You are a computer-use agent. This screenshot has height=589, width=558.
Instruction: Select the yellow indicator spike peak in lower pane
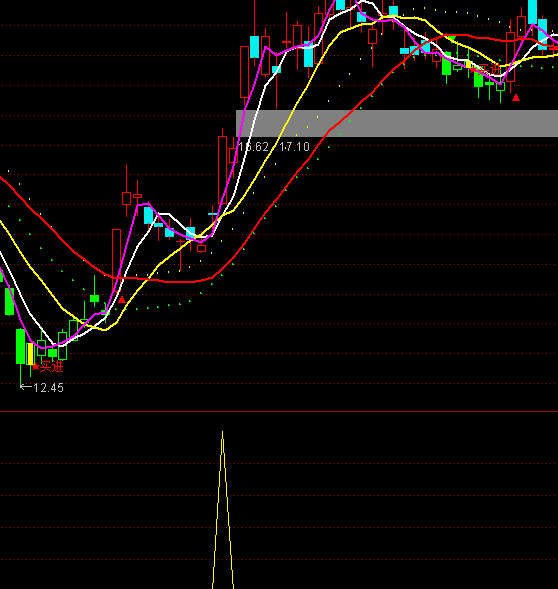pyautogui.click(x=222, y=433)
